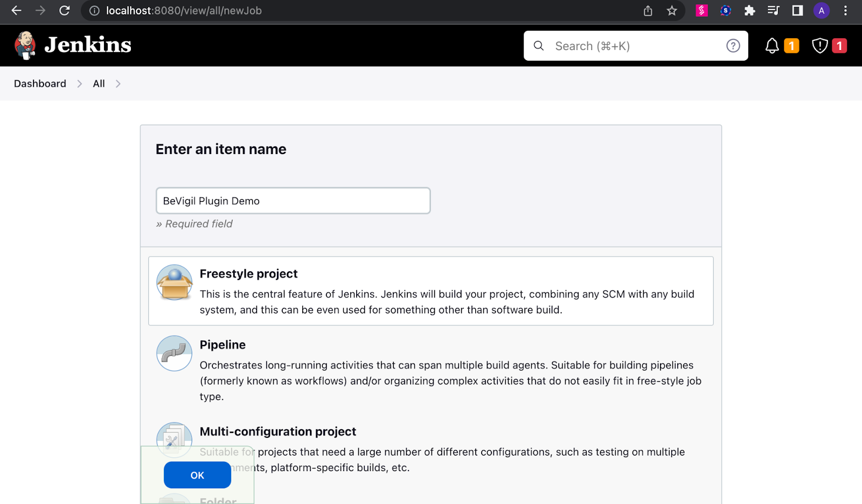This screenshot has width=862, height=504.
Task: Click the browser reload icon
Action: coord(65,11)
